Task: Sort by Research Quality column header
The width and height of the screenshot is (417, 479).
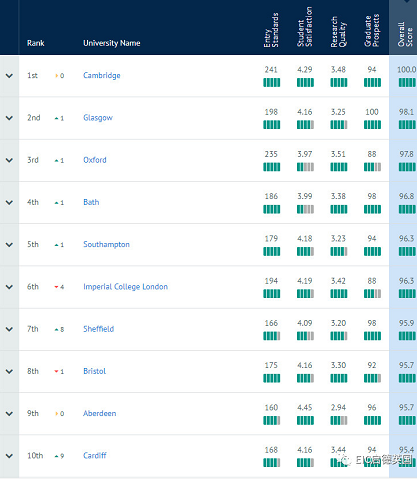Action: click(338, 32)
